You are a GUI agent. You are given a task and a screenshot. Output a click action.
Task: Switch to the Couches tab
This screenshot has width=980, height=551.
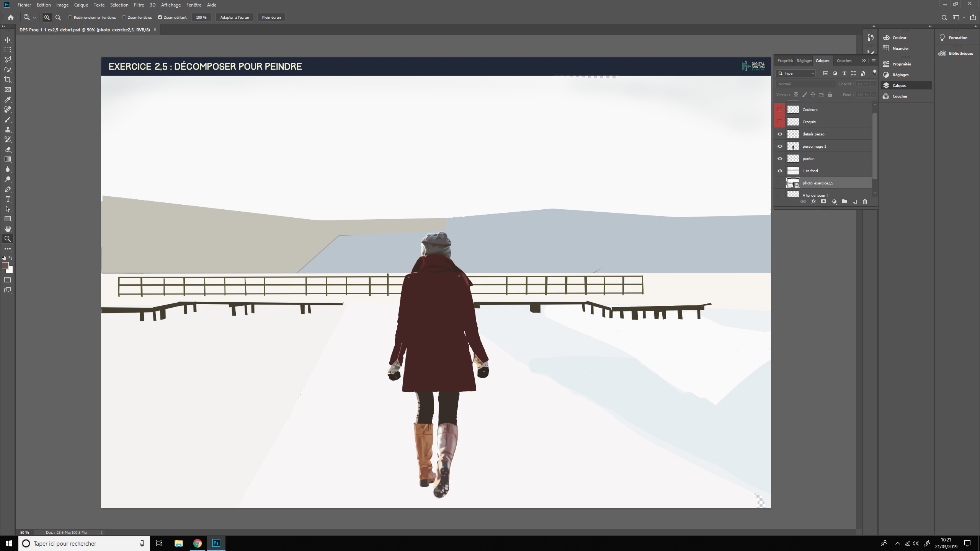click(844, 60)
